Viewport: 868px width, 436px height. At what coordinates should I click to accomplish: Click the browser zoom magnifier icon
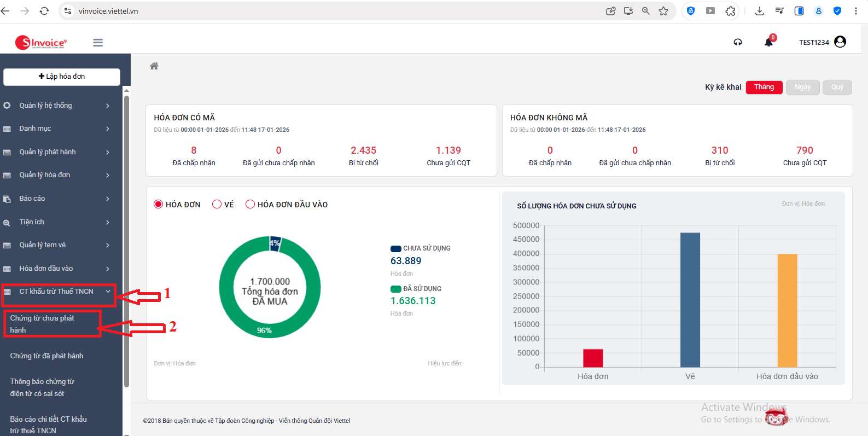click(x=646, y=11)
